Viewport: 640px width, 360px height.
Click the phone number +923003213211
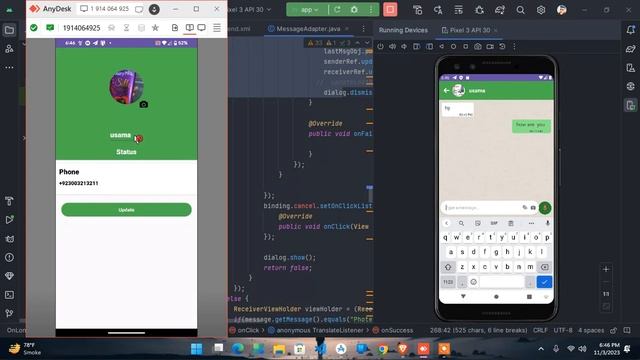coord(78,183)
